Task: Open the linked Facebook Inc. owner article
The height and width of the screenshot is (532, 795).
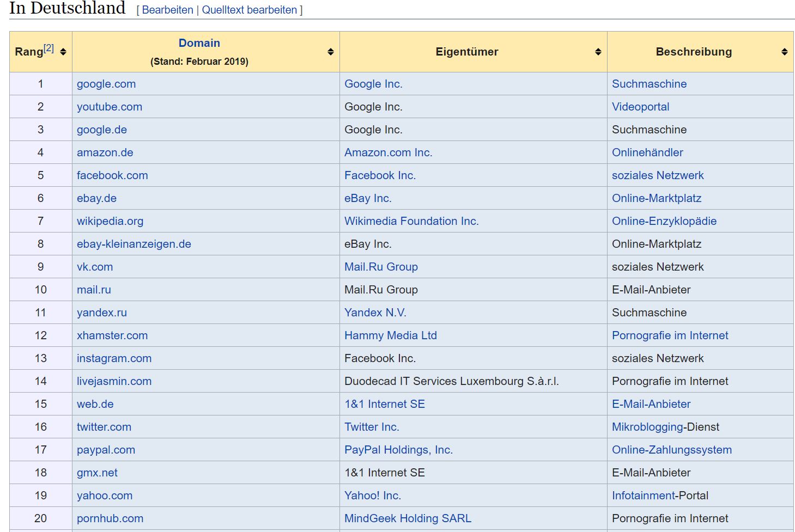Action: (380, 175)
